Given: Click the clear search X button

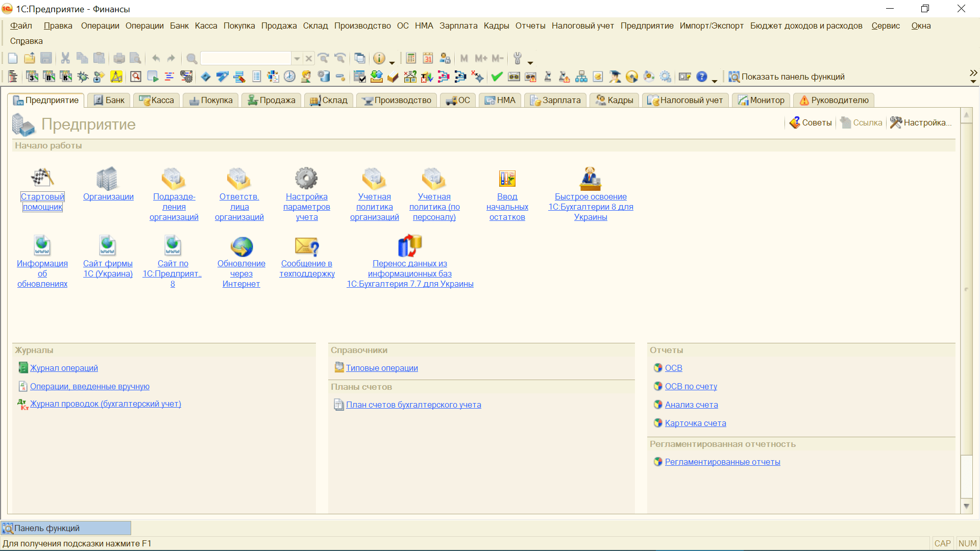Looking at the screenshot, I should [x=308, y=58].
